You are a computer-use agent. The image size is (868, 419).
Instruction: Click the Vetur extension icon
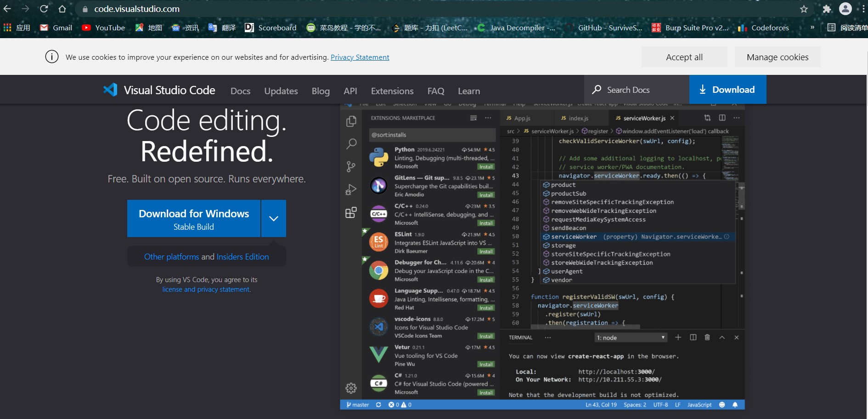tap(379, 355)
